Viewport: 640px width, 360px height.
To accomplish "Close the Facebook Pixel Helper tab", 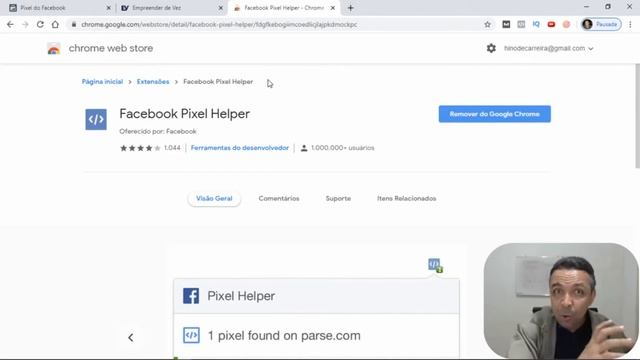I will click(x=333, y=8).
